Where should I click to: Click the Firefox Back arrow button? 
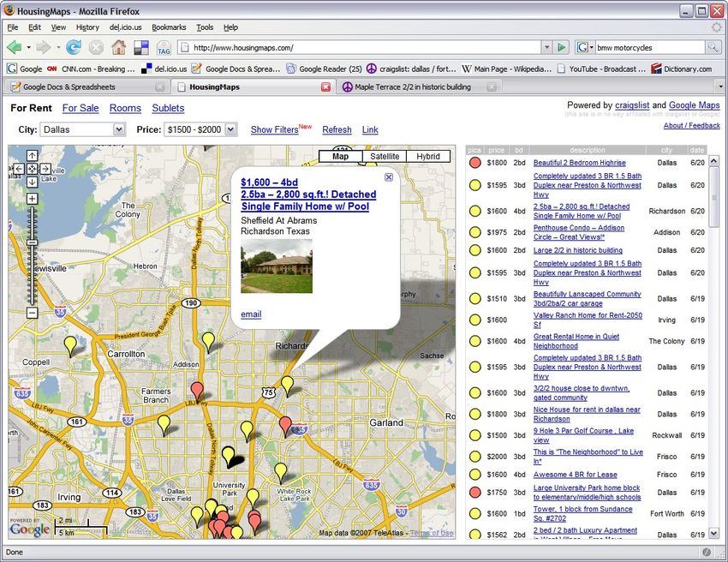coord(15,47)
